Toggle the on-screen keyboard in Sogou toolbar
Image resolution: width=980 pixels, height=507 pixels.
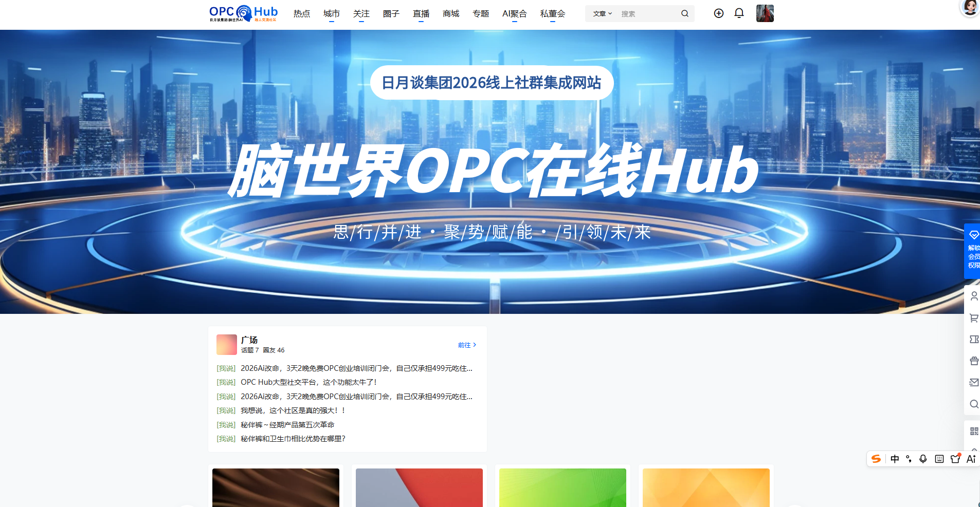point(939,459)
